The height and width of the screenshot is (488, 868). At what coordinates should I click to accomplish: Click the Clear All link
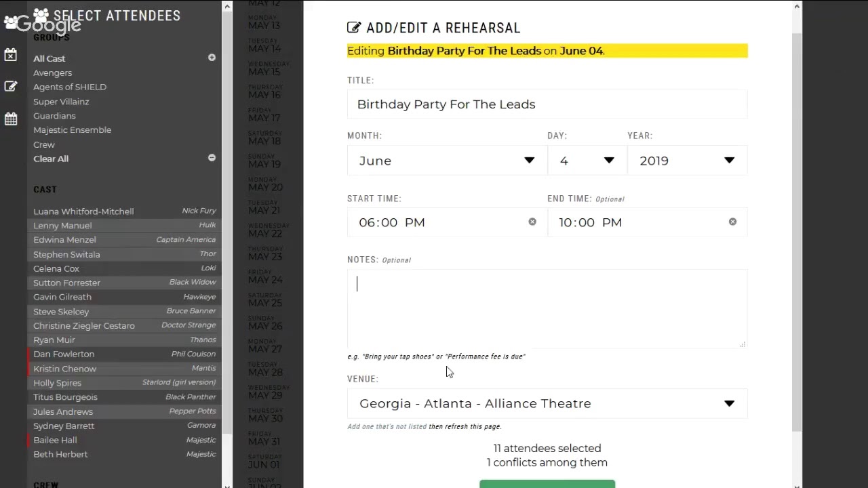[x=51, y=159]
